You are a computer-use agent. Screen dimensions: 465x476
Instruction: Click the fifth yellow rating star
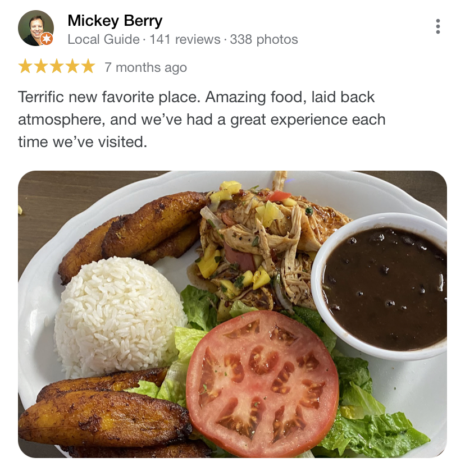(x=88, y=66)
